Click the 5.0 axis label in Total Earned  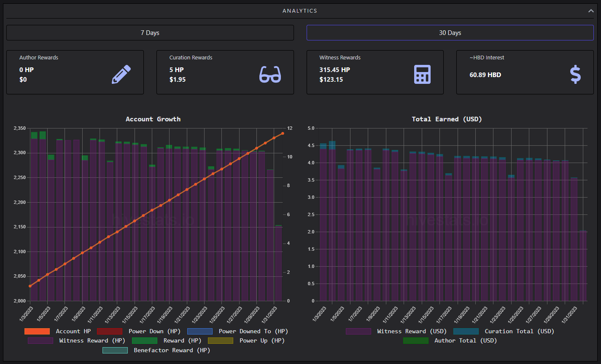[x=311, y=128]
